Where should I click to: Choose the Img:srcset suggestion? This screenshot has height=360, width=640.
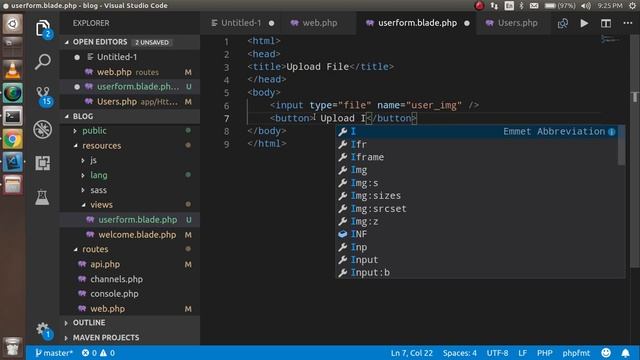(477, 209)
